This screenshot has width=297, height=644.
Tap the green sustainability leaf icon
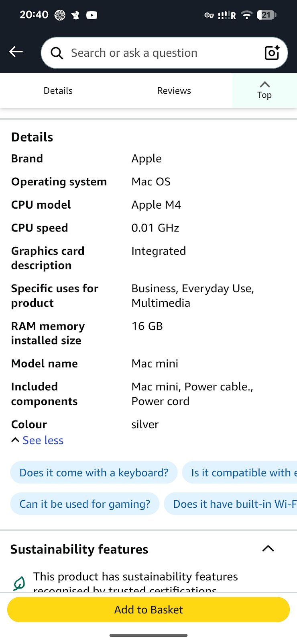19,583
